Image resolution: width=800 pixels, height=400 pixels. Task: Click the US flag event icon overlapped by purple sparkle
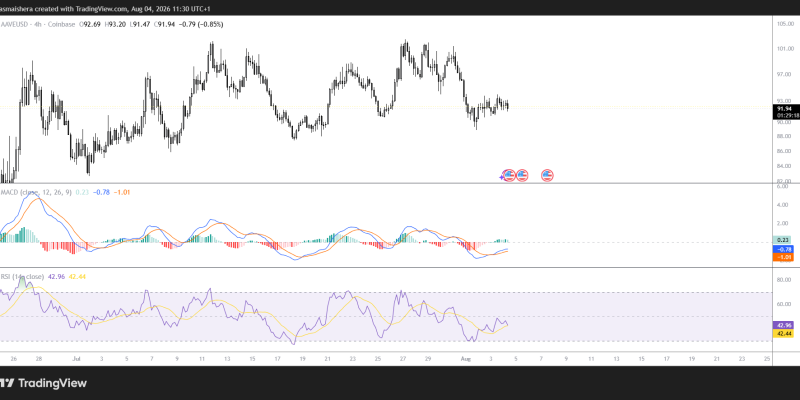point(509,176)
